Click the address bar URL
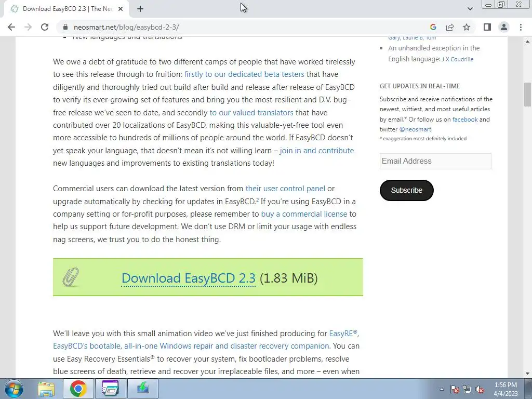Viewport: 532px width, 399px height. [126, 27]
